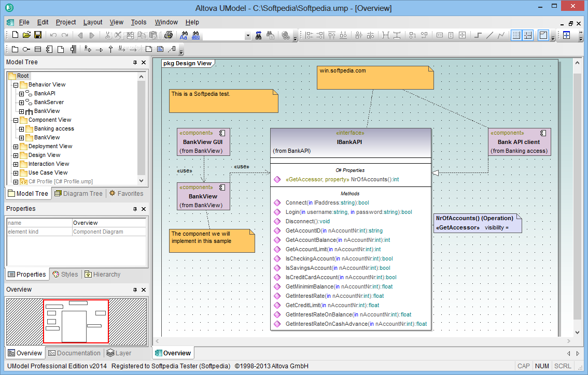This screenshot has height=375, width=588.
Task: Open the search text combo box dropdown
Action: [x=248, y=36]
